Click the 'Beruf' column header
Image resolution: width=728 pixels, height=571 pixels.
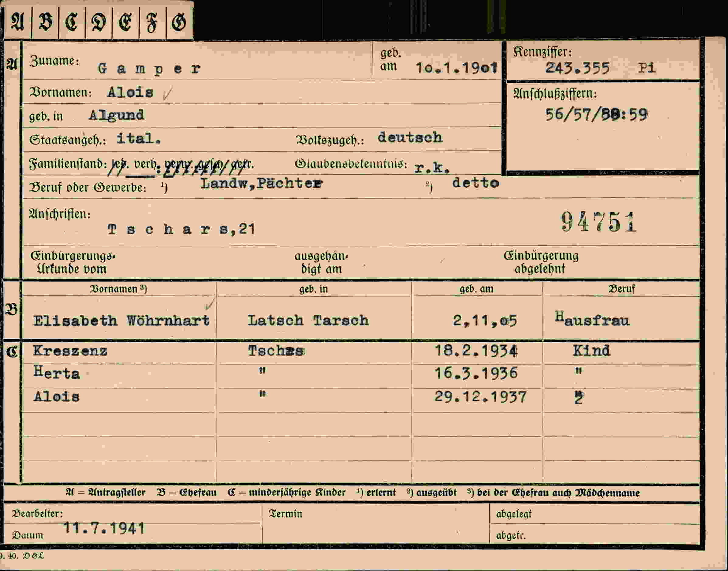621,289
